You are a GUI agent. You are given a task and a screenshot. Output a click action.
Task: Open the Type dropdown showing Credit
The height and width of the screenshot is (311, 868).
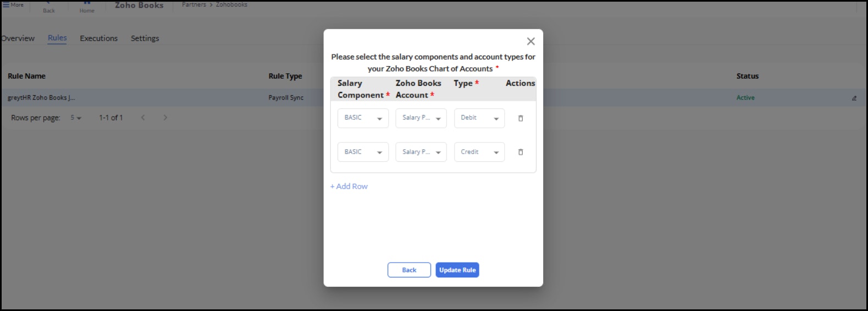point(479,152)
